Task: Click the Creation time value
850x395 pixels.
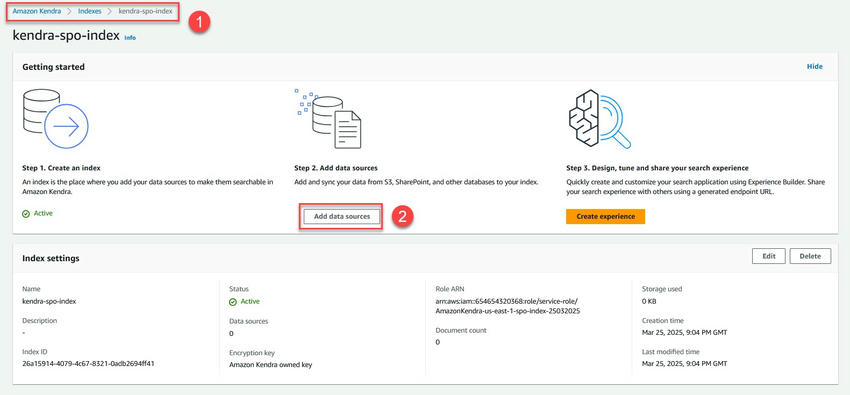Action: coord(684,332)
